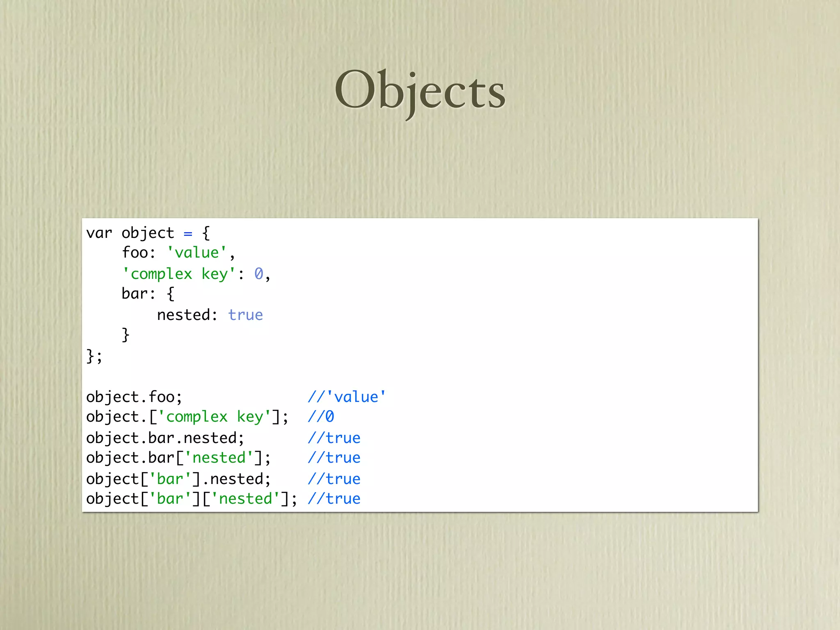
Task: Click the //true comment after object.bar.nested;
Action: (x=334, y=438)
